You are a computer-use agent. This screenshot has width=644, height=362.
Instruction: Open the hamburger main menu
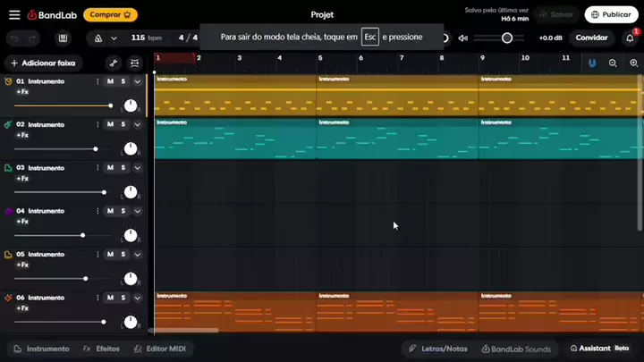(14, 15)
